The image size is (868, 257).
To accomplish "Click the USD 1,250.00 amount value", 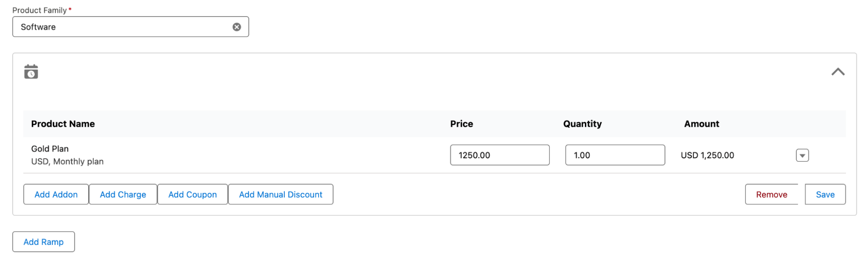I will click(x=707, y=155).
